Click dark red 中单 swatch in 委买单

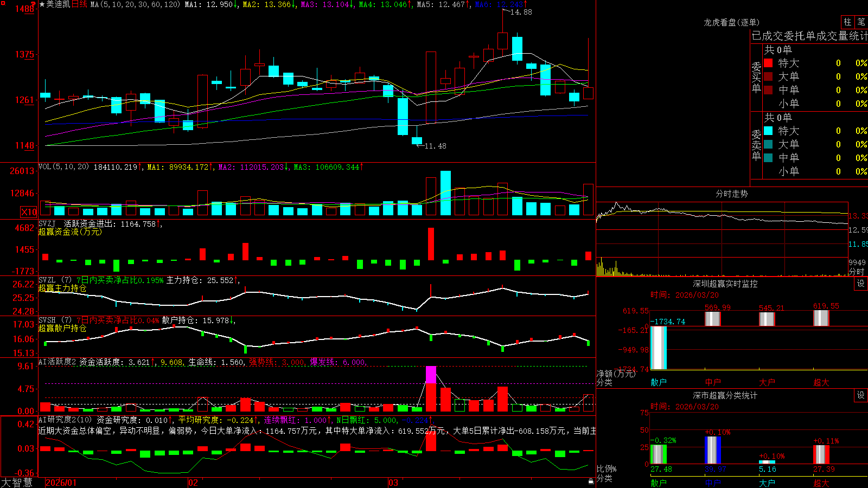pyautogui.click(x=768, y=90)
